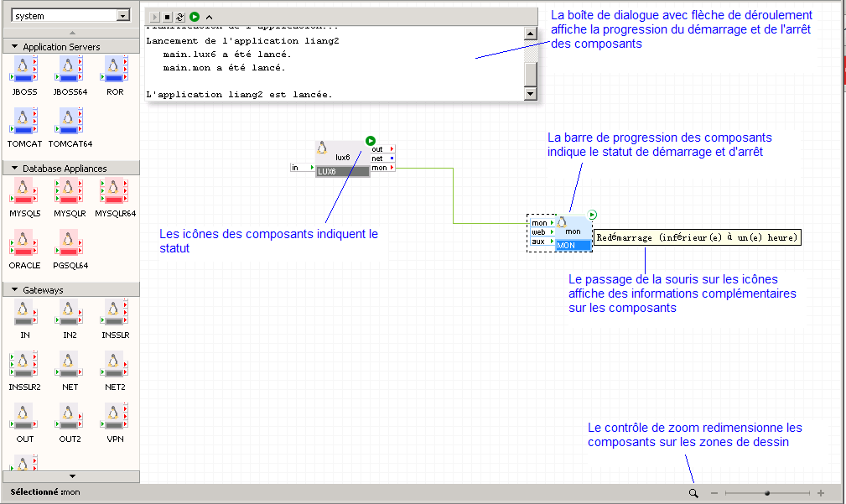The image size is (846, 504).
Task: Select the JBOSS application server icon
Action: click(x=23, y=69)
